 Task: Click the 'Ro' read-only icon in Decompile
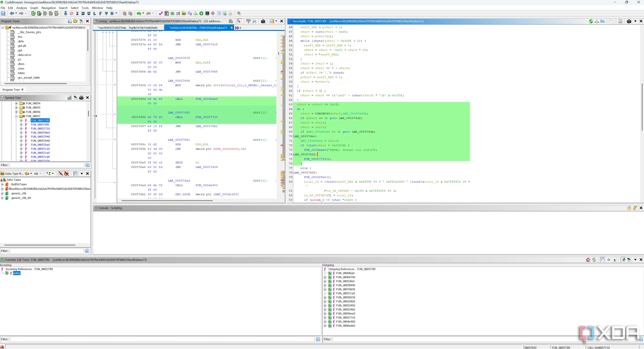pos(602,21)
